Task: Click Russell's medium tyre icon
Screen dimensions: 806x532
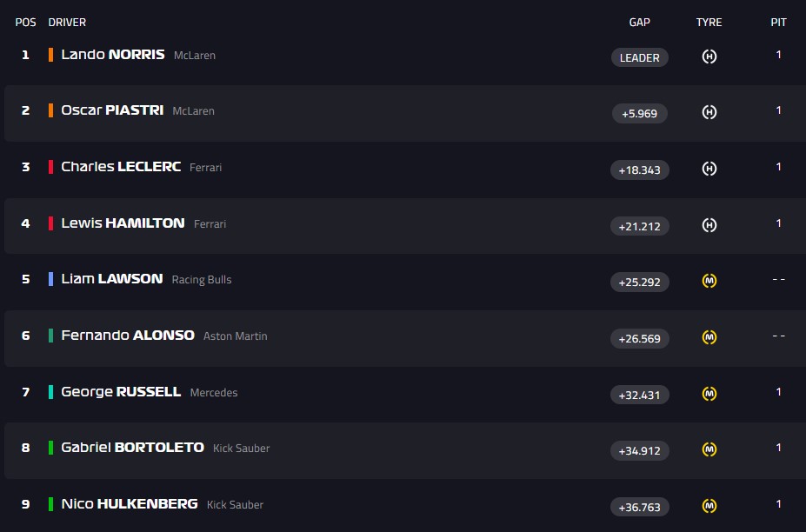Action: pyautogui.click(x=709, y=394)
